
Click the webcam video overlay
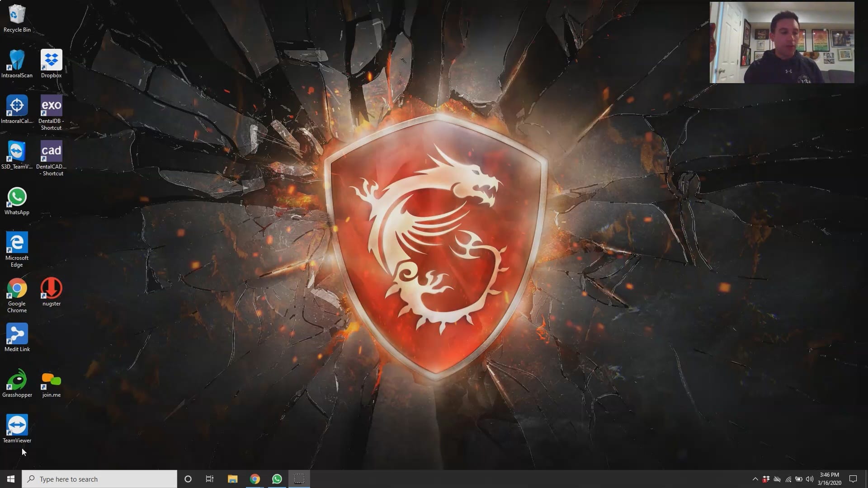pyautogui.click(x=782, y=42)
